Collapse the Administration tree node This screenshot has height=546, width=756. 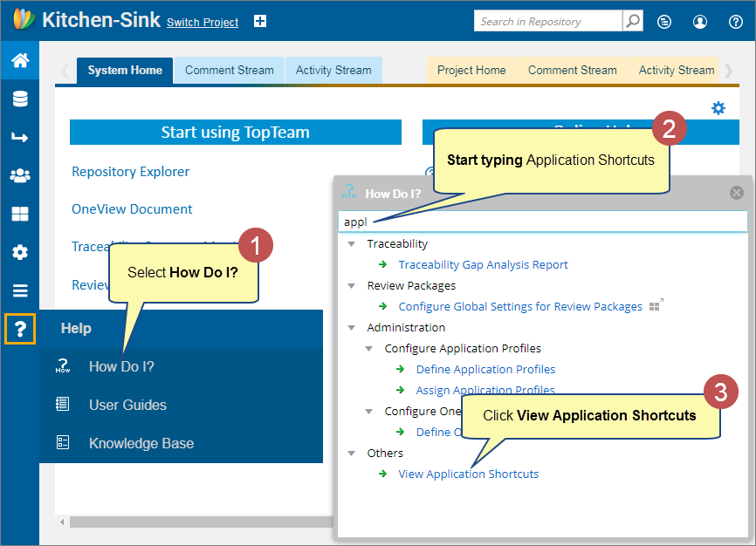pyautogui.click(x=352, y=328)
